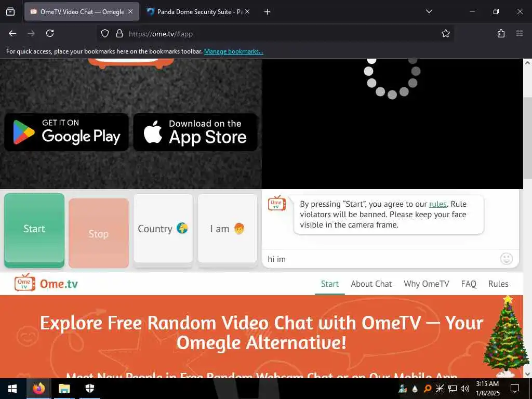The width and height of the screenshot is (532, 399).
Task: Go back to previous page
Action: point(12,33)
